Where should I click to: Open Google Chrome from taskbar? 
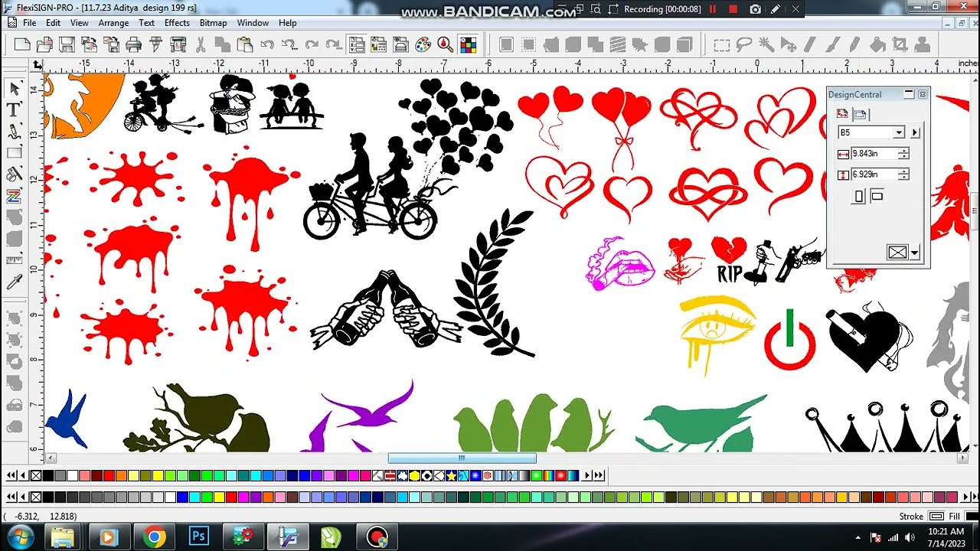pyautogui.click(x=154, y=537)
